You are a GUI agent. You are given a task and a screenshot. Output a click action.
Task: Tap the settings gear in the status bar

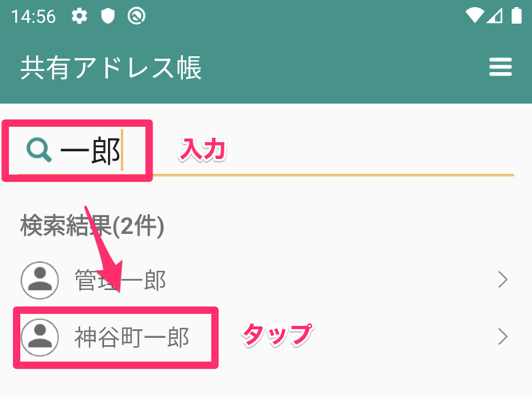click(79, 16)
